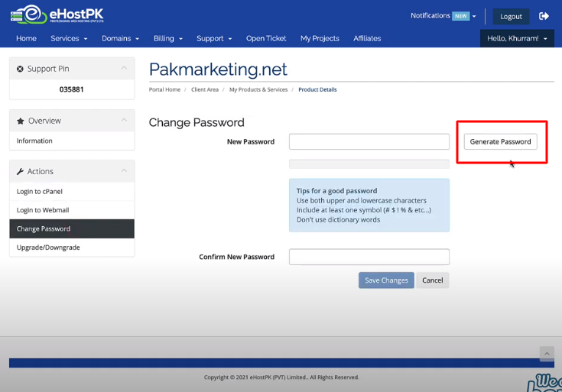Screen dimensions: 562x392
Task: Expand the Support menu
Action: pyautogui.click(x=214, y=38)
